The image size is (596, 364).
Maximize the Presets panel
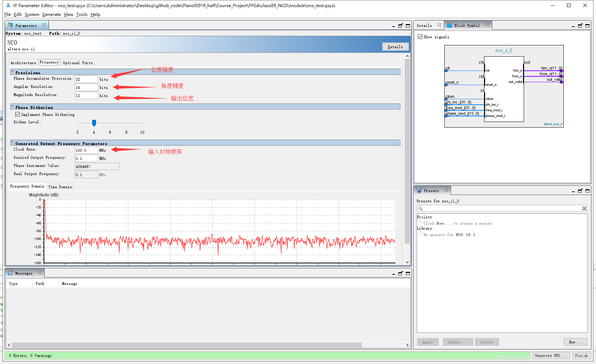[x=587, y=191]
